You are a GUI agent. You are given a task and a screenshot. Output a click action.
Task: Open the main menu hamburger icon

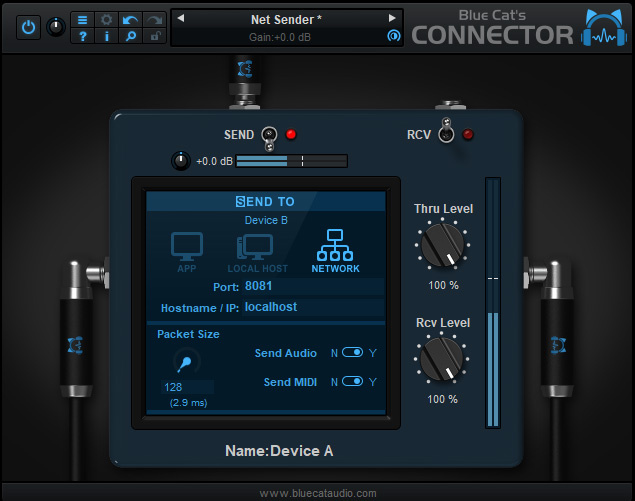[83, 20]
